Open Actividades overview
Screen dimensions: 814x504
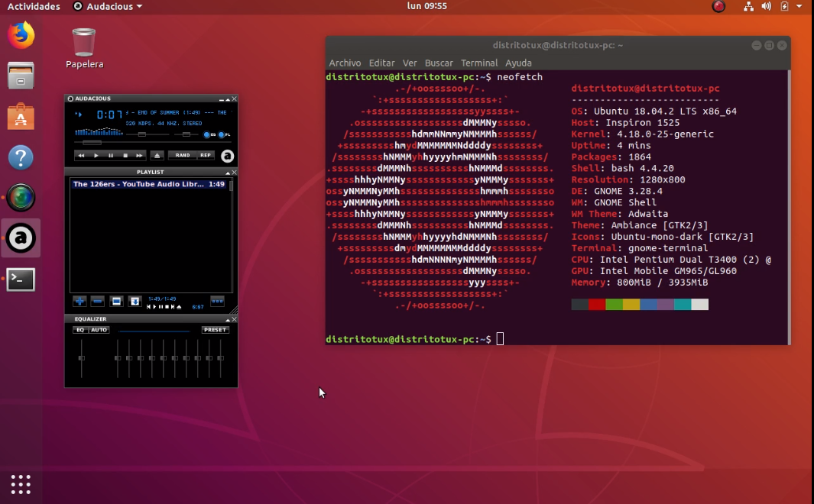click(34, 6)
